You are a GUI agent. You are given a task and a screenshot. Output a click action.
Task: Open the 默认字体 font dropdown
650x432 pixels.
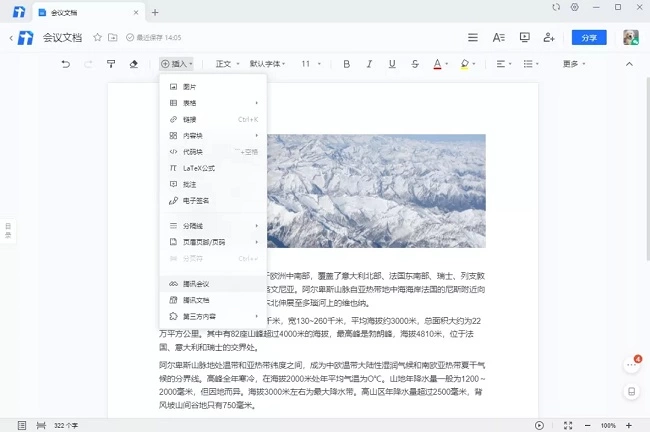point(268,64)
